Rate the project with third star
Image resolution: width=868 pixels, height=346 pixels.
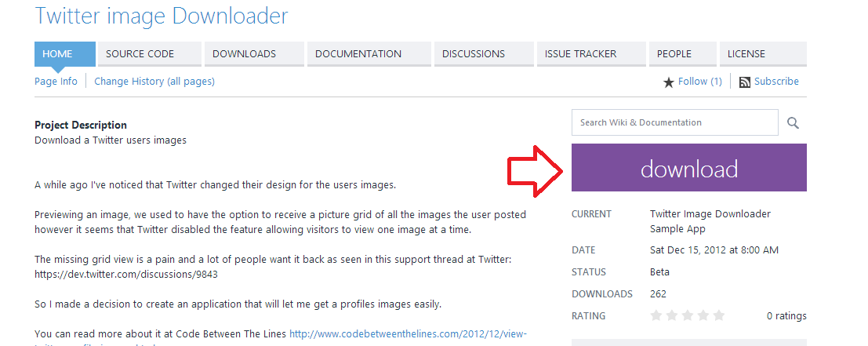688,315
